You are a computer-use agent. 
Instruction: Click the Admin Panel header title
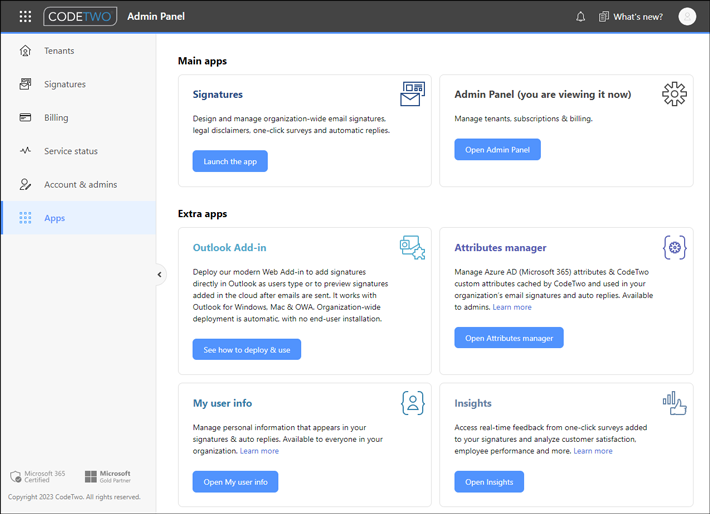point(156,16)
